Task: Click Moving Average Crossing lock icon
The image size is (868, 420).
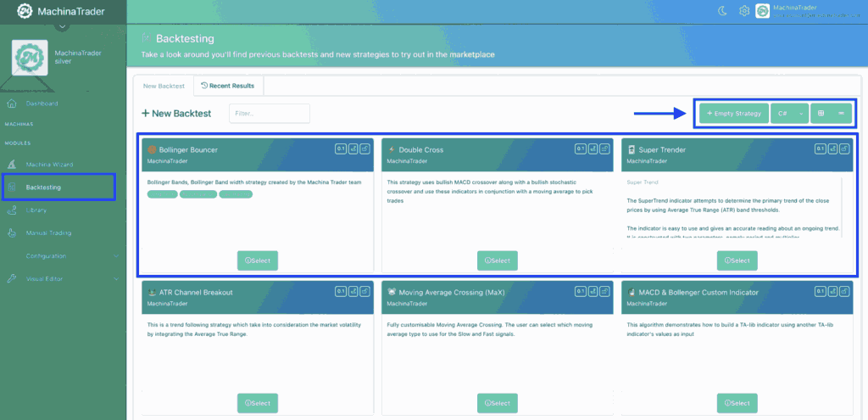Action: click(604, 291)
